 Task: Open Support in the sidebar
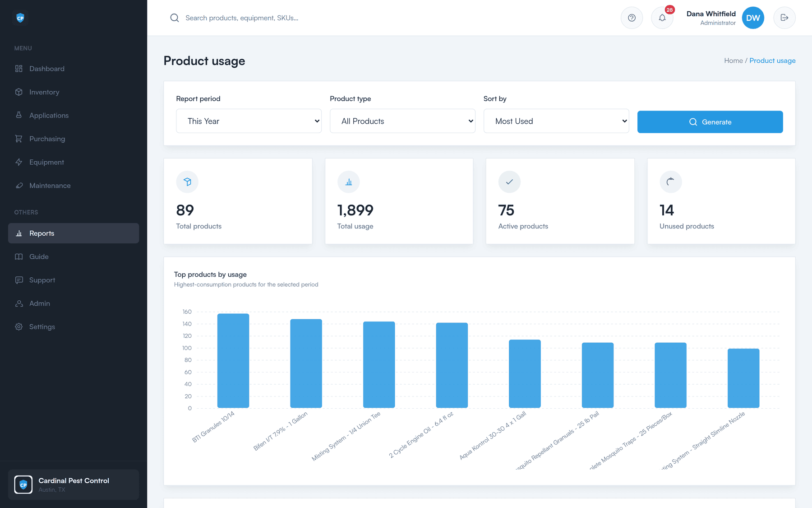point(74,280)
